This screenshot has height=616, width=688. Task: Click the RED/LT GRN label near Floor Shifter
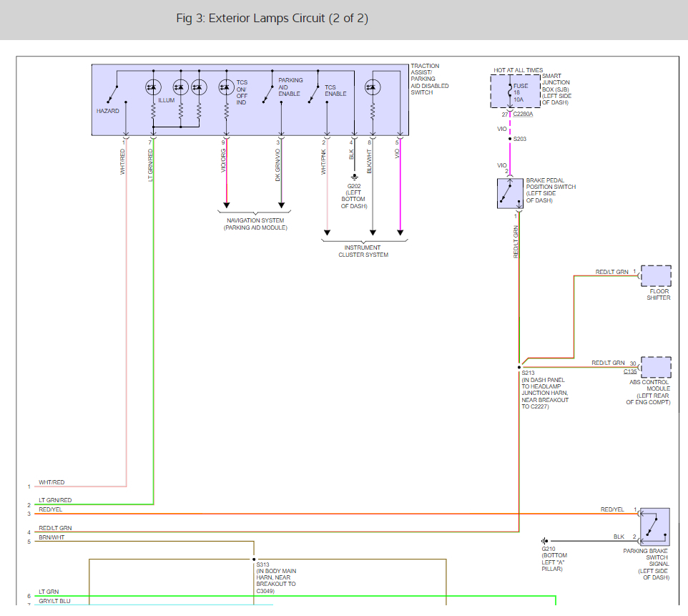[611, 272]
